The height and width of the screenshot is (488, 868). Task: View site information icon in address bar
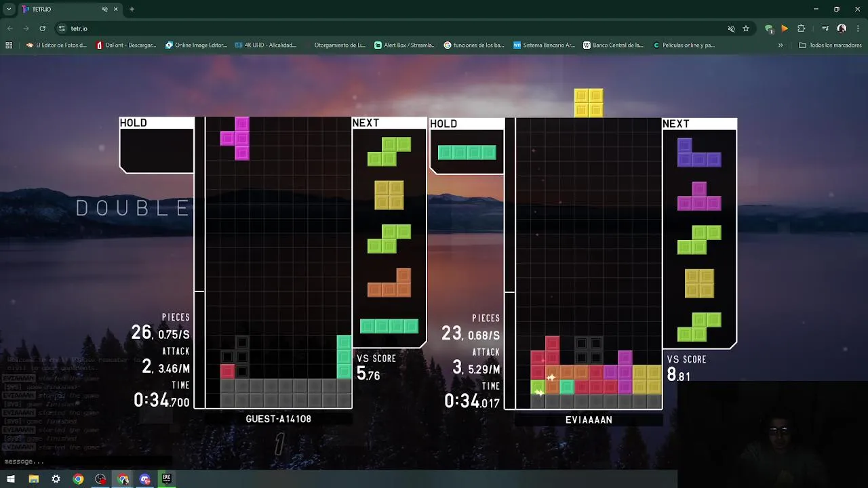point(62,28)
